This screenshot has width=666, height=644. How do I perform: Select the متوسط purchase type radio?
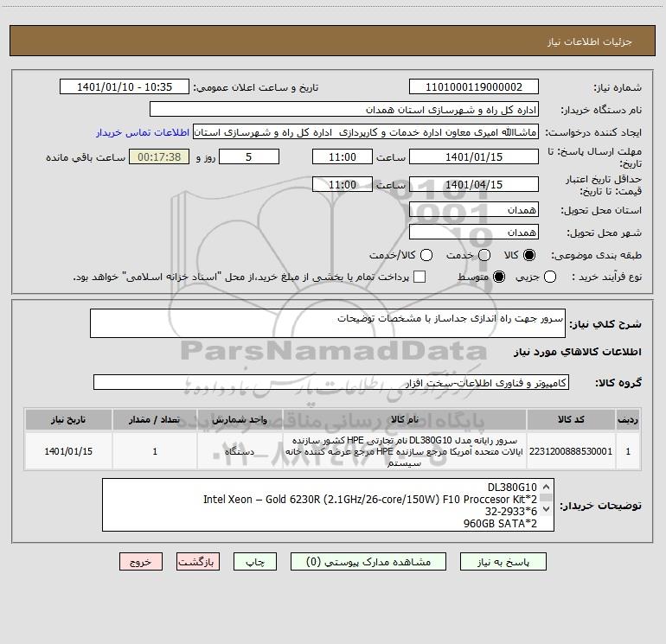tap(499, 277)
